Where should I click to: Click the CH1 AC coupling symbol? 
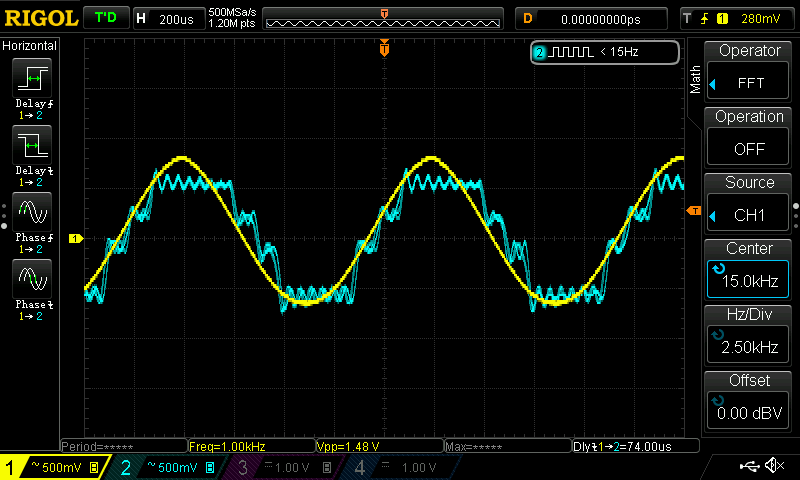(35, 465)
